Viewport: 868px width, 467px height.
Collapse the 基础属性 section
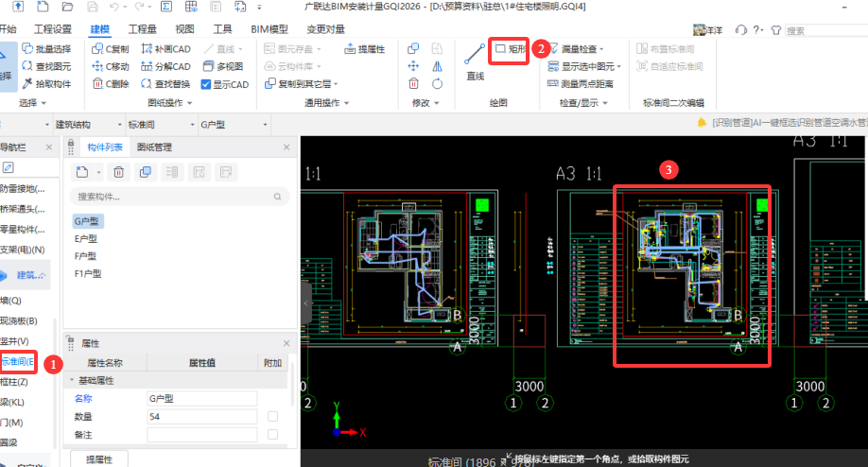[72, 381]
